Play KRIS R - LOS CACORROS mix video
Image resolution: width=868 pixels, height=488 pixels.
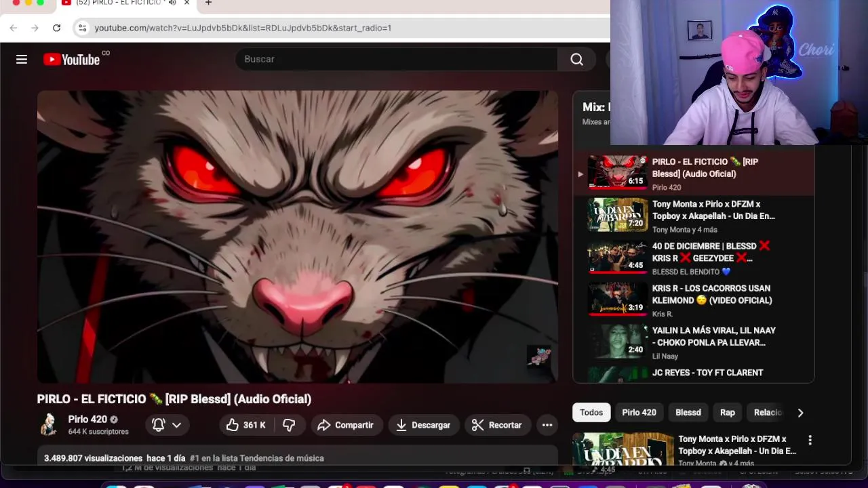[x=694, y=300]
